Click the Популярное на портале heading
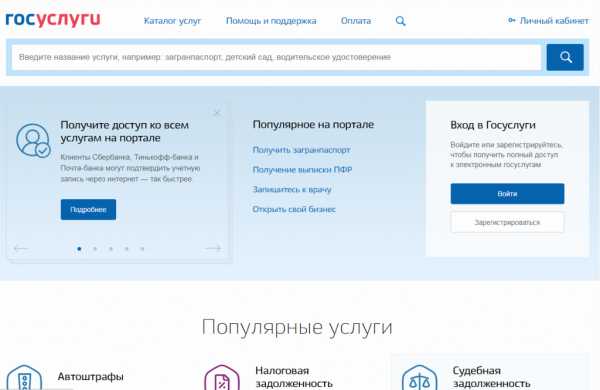Image resolution: width=600 pixels, height=390 pixels. 313,125
